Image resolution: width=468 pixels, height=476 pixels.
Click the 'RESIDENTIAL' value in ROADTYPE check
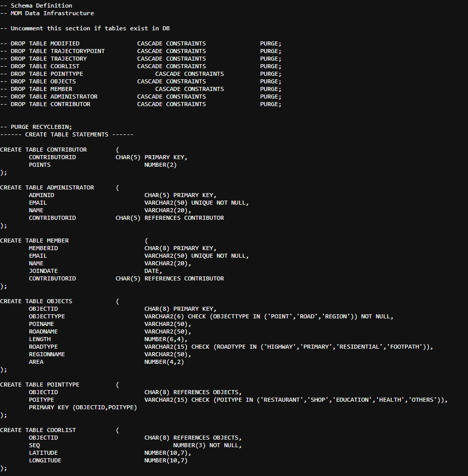pyautogui.click(x=359, y=347)
